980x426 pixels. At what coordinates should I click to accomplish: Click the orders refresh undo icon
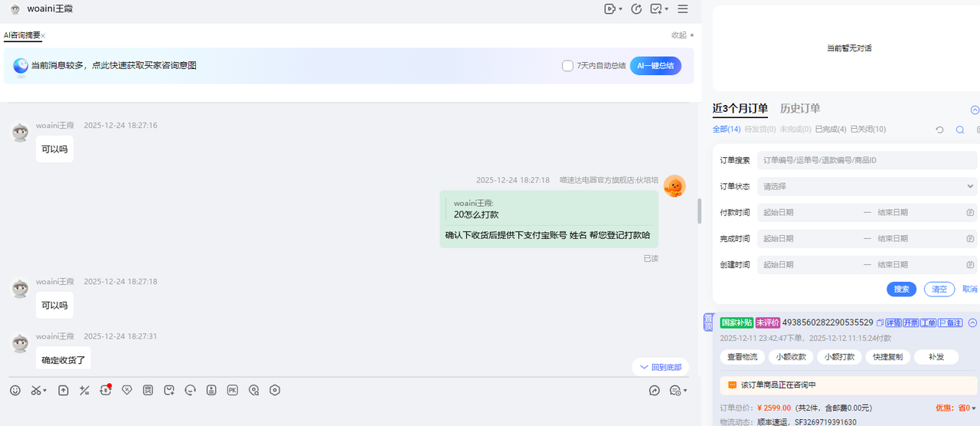pyautogui.click(x=939, y=130)
